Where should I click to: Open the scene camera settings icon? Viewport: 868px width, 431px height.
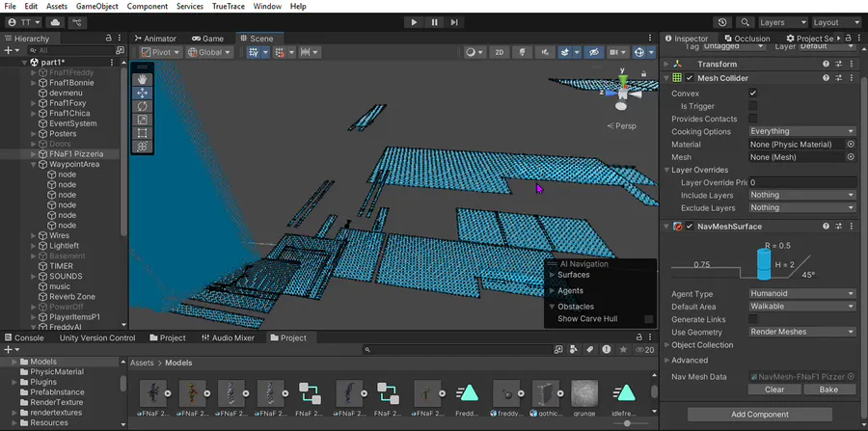[x=613, y=52]
